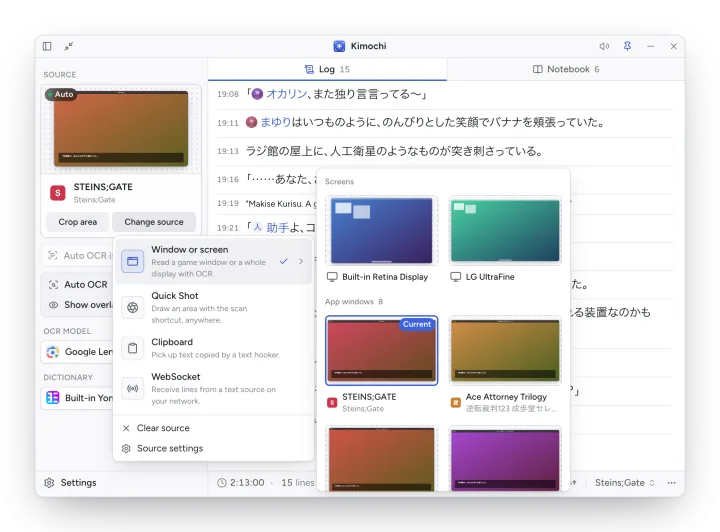Click the clock icon beside 2:13:00

(222, 483)
